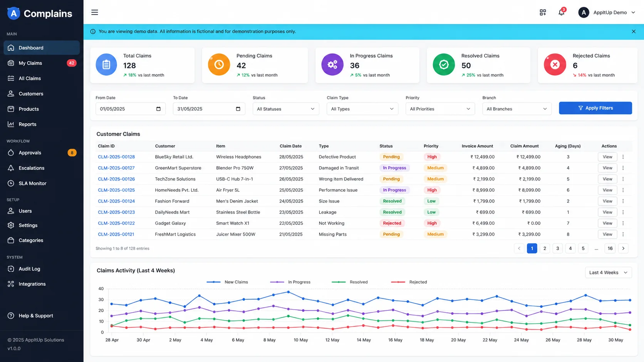Screen dimensions: 644x362
Task: Open the Priority filter dropdown
Action: click(x=440, y=109)
